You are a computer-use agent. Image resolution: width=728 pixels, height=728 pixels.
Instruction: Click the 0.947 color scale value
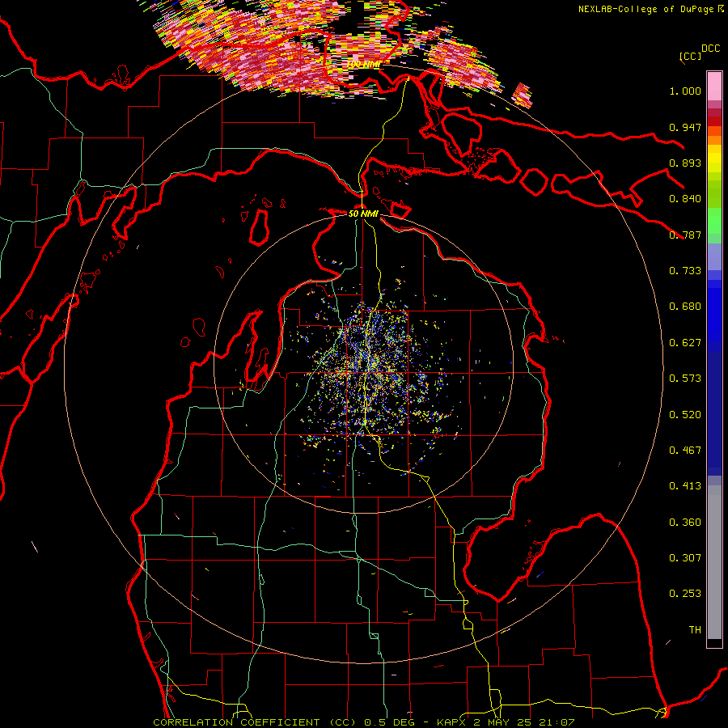pos(685,127)
